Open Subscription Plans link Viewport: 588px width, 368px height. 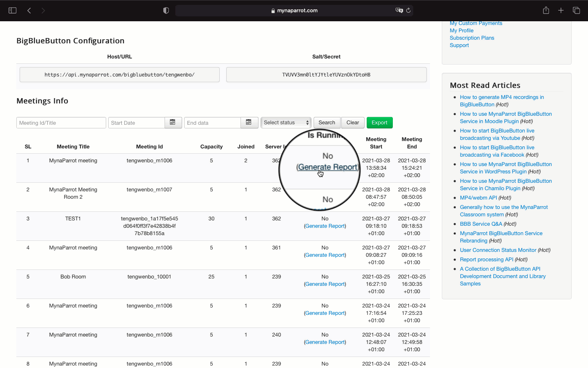[x=472, y=38]
